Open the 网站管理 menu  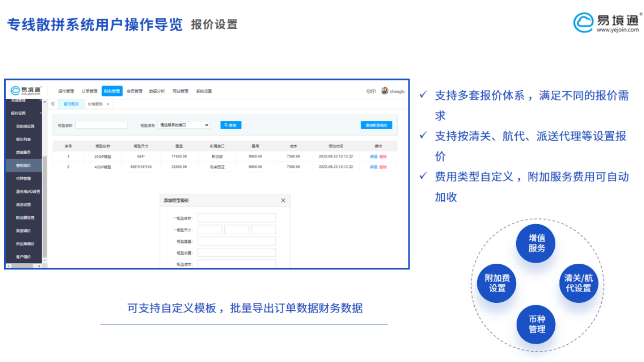coord(180,91)
